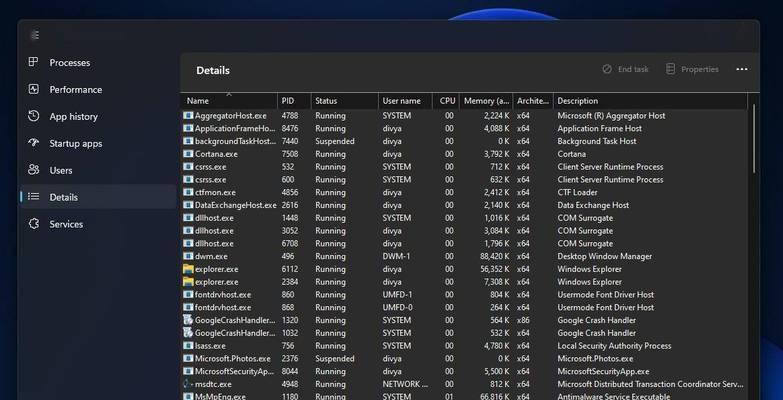Click the 88,420 K memory value
Image resolution: width=783 pixels, height=400 pixels.
pyautogui.click(x=496, y=256)
